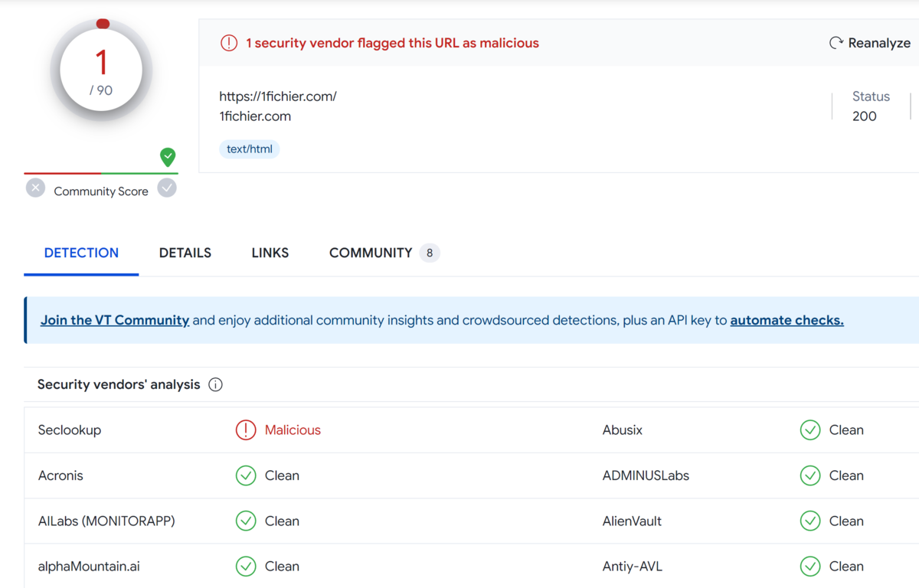Image resolution: width=919 pixels, height=588 pixels.
Task: Click the red malicious alert icon in header
Action: [229, 43]
